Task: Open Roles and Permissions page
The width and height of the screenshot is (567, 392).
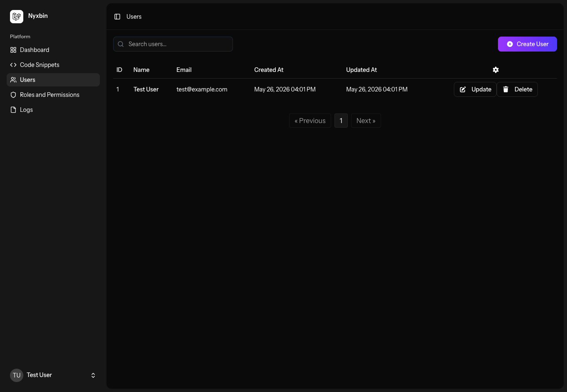Action: [53, 95]
